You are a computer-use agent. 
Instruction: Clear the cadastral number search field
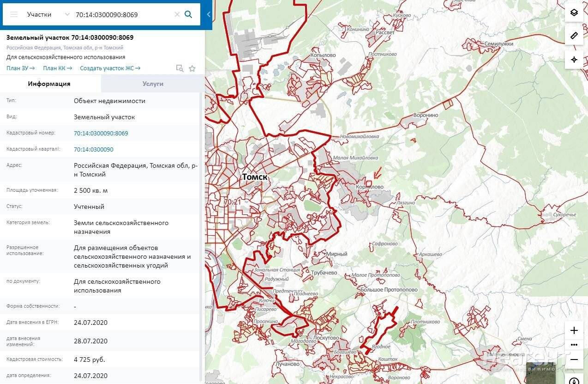(177, 14)
